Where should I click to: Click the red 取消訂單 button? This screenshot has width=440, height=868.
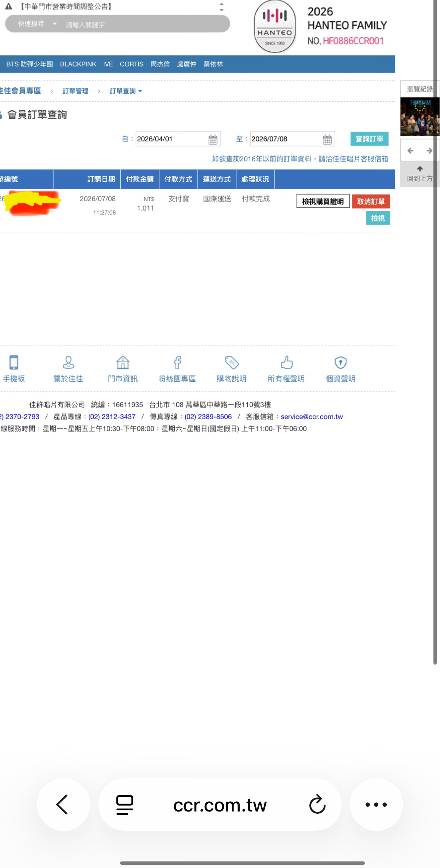tap(371, 201)
